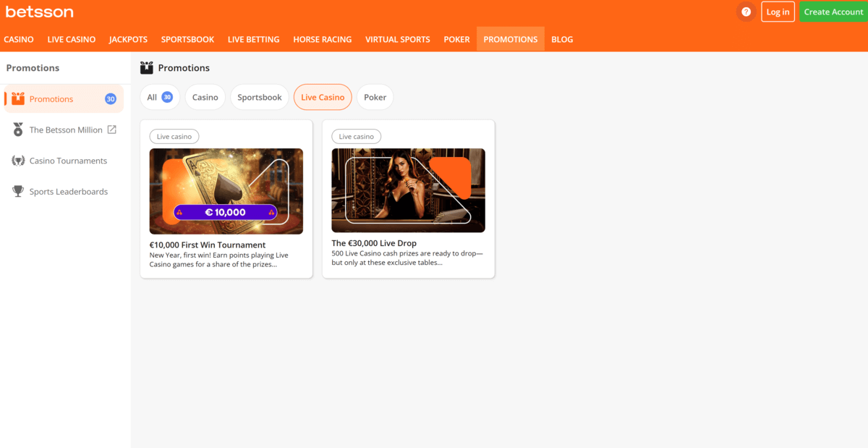This screenshot has width=868, height=448.
Task: Click the Create Account button
Action: pyautogui.click(x=833, y=12)
